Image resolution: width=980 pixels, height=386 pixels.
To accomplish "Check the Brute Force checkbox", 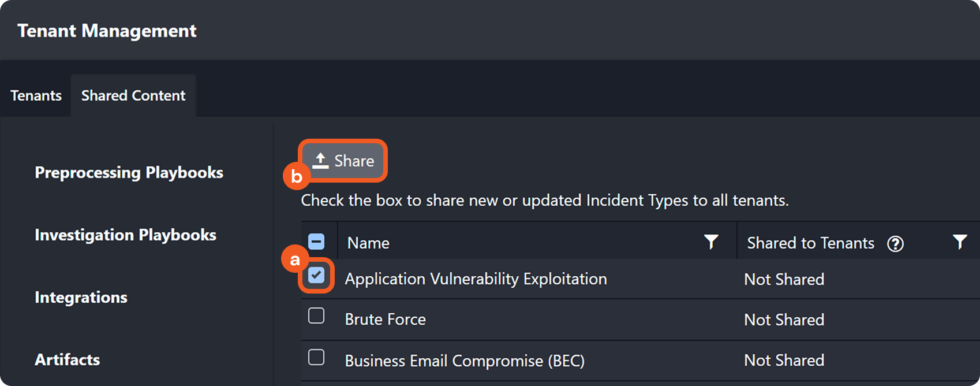I will pyautogui.click(x=316, y=316).
